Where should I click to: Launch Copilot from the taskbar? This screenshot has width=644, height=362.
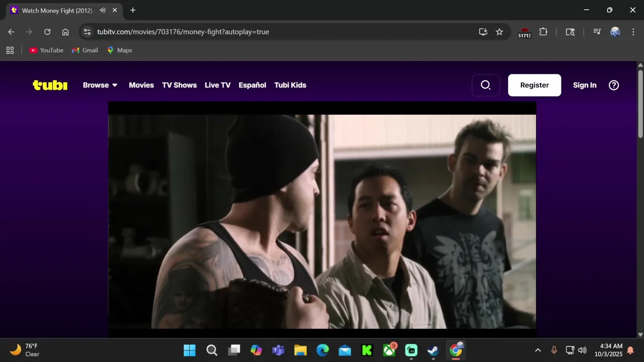256,350
